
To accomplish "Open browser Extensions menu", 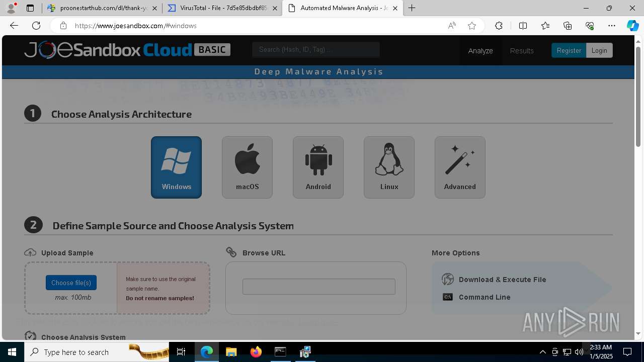I will 499,26.
